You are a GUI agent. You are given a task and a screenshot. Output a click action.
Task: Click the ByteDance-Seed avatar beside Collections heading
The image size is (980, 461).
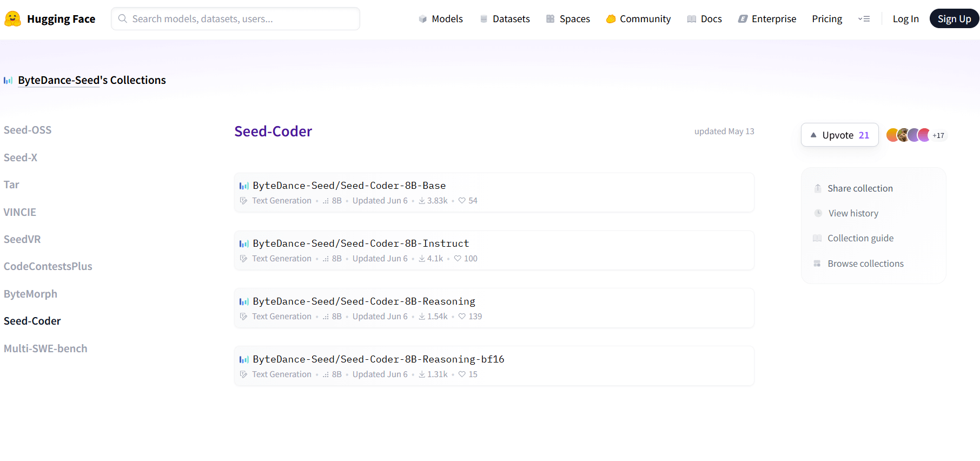coord(8,81)
